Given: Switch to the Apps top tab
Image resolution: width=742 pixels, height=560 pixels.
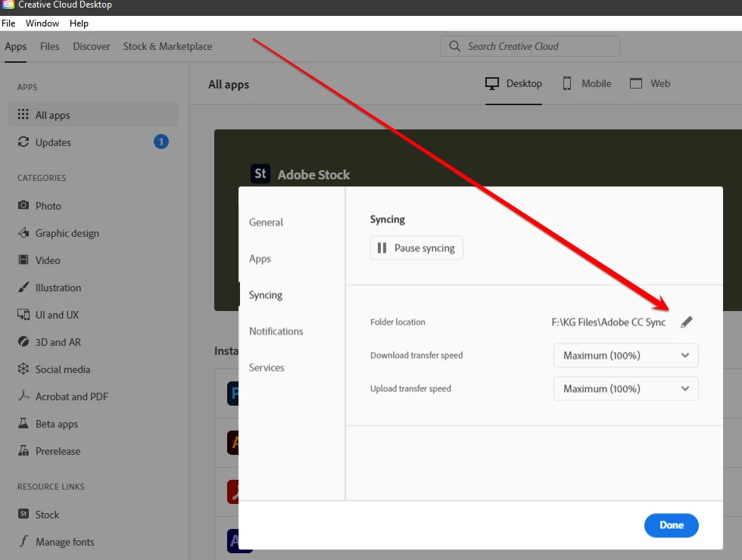Looking at the screenshot, I should [16, 46].
